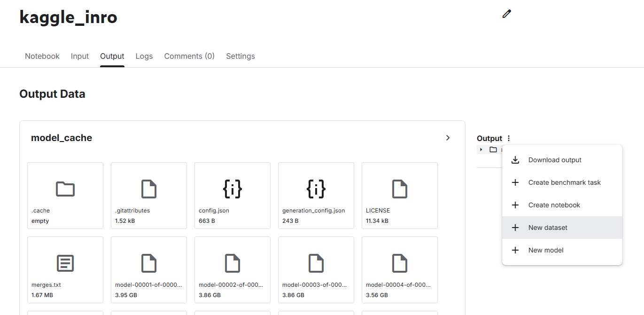Go to the Logs tab

(144, 56)
